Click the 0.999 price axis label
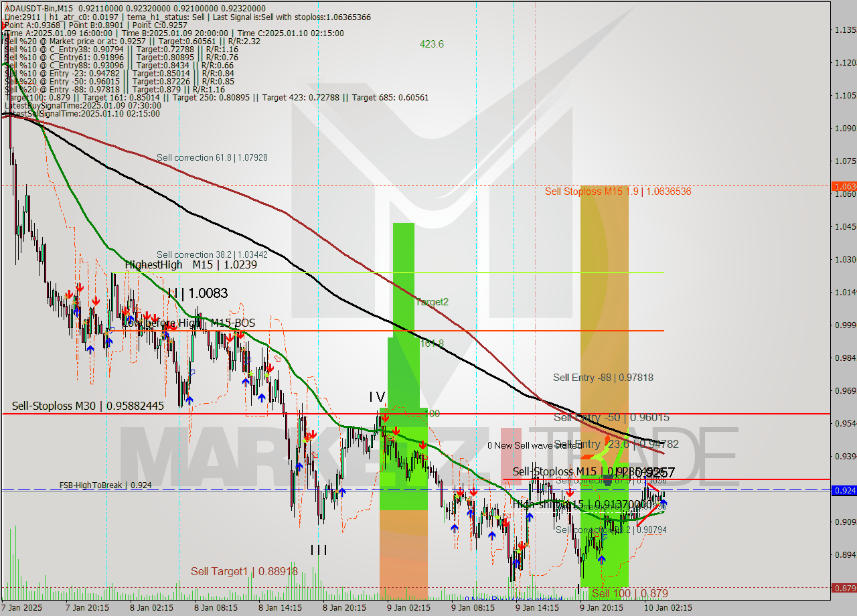The image size is (857, 616). (x=845, y=325)
